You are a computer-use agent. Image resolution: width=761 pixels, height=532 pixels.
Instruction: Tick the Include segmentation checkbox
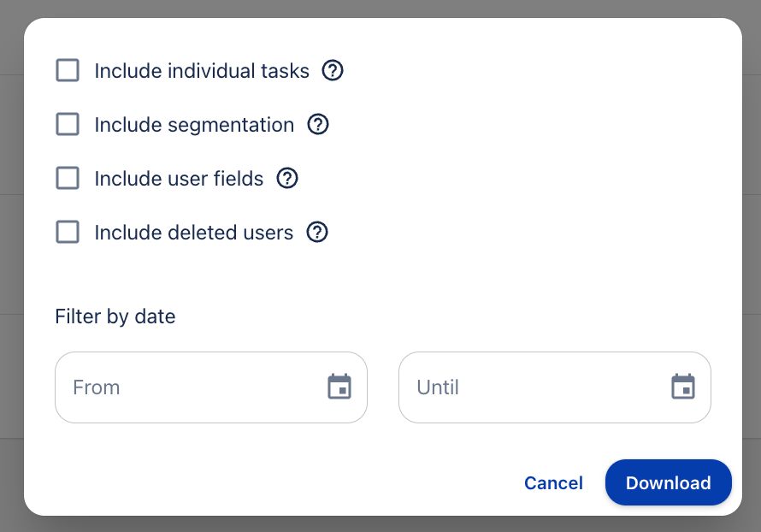pyautogui.click(x=68, y=125)
